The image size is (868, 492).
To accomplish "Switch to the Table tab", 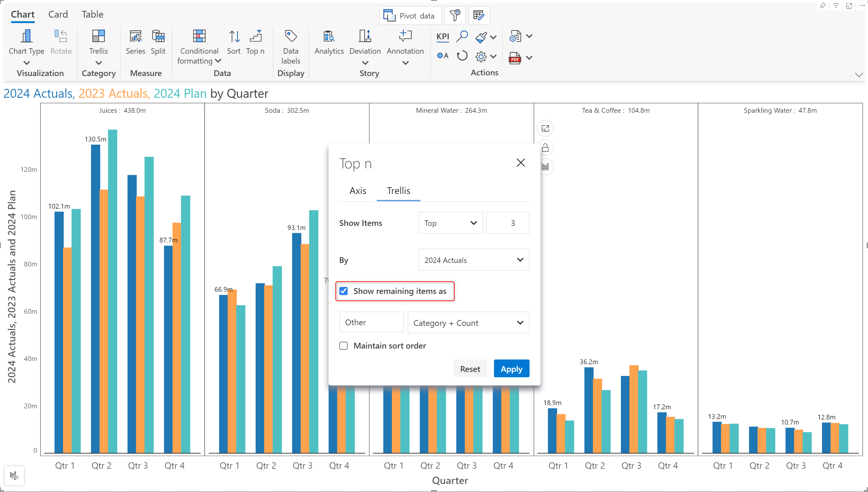I will coord(92,14).
